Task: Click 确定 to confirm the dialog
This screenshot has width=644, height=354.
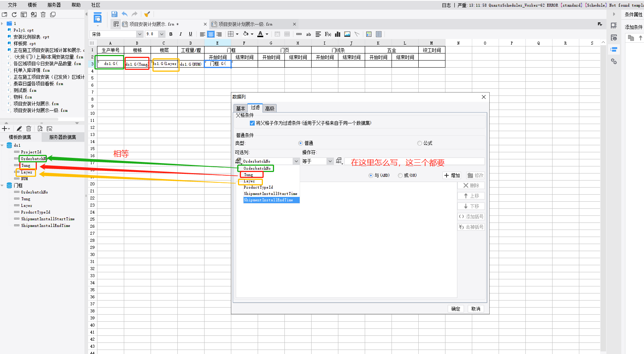Action: click(x=455, y=309)
